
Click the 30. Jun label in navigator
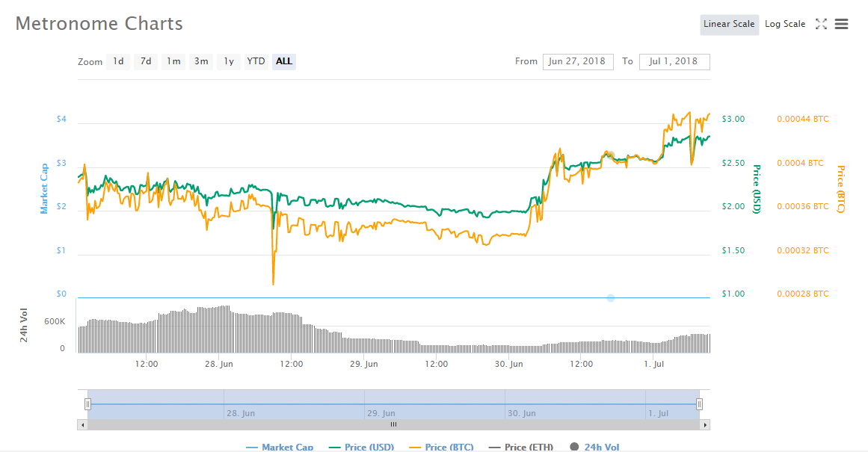point(522,413)
